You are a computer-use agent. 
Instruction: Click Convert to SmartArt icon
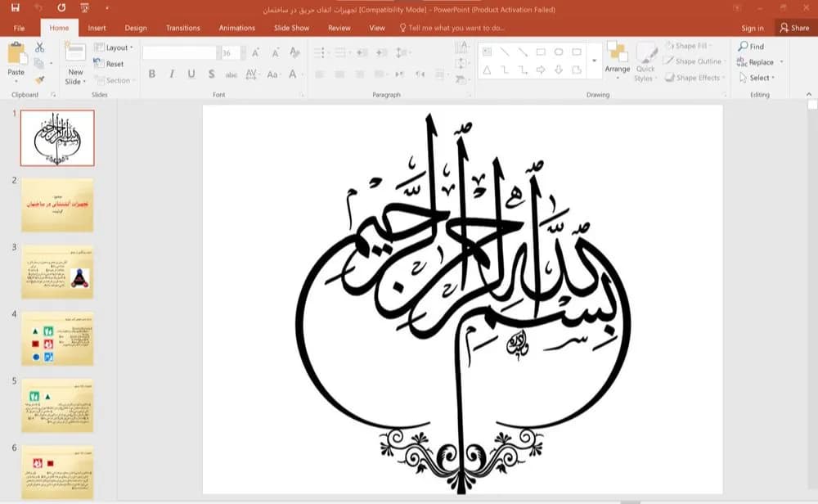coord(461,79)
